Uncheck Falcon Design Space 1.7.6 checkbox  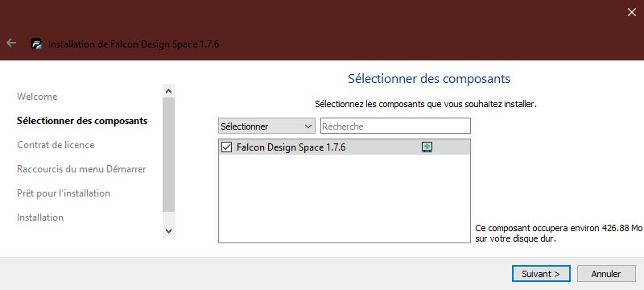coord(227,147)
